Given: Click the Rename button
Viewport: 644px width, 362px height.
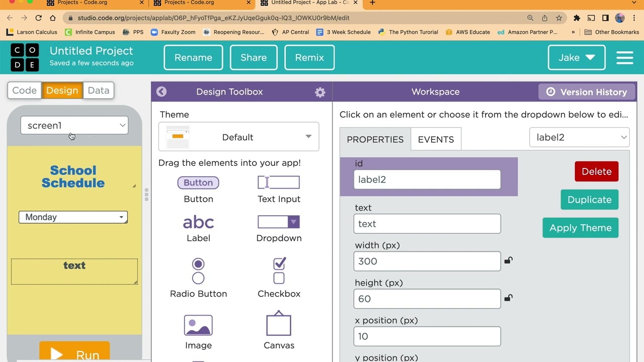Looking at the screenshot, I should (193, 57).
